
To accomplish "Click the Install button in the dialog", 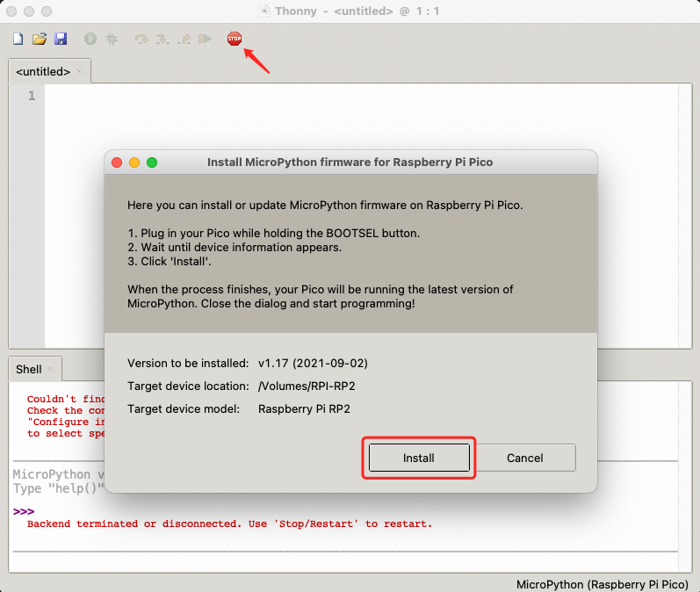I will [419, 458].
